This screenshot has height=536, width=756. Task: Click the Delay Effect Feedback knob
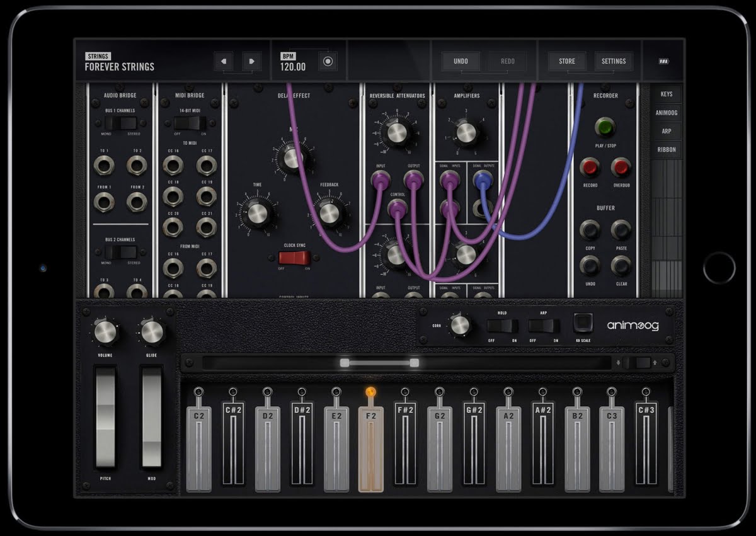click(329, 214)
